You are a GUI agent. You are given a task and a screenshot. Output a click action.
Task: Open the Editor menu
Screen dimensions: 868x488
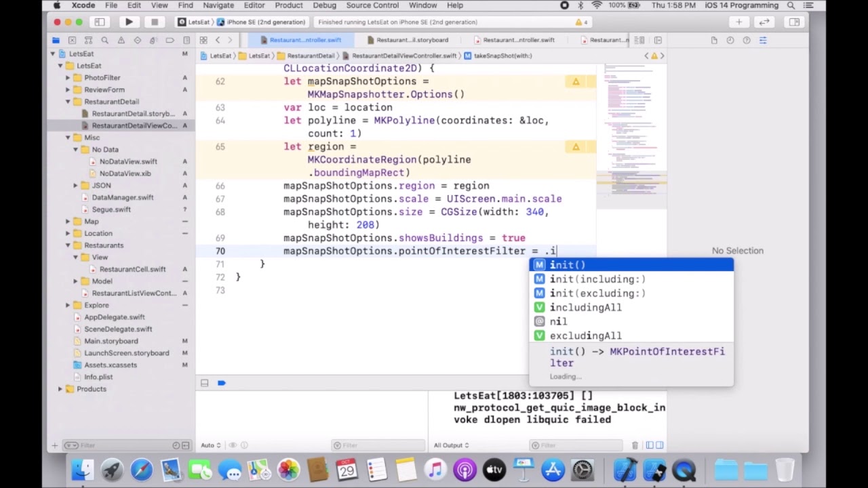[x=254, y=5]
